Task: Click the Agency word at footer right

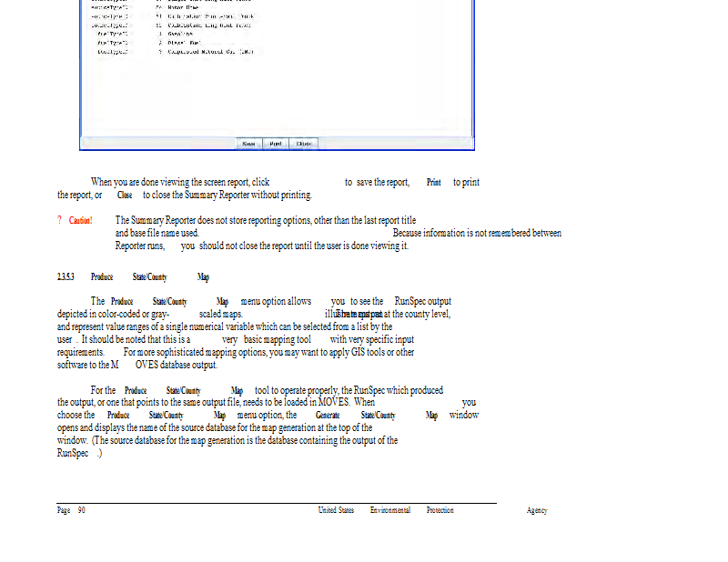Action: pos(537,510)
